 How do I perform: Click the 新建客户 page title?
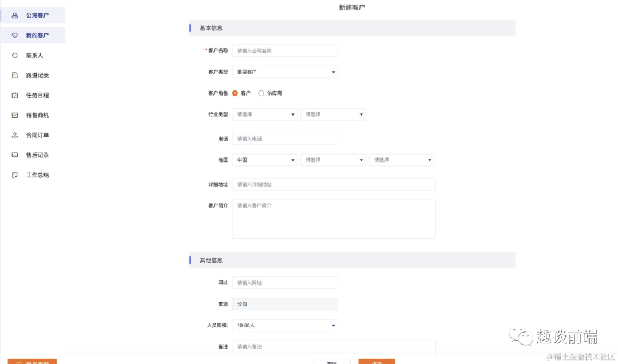(x=351, y=7)
